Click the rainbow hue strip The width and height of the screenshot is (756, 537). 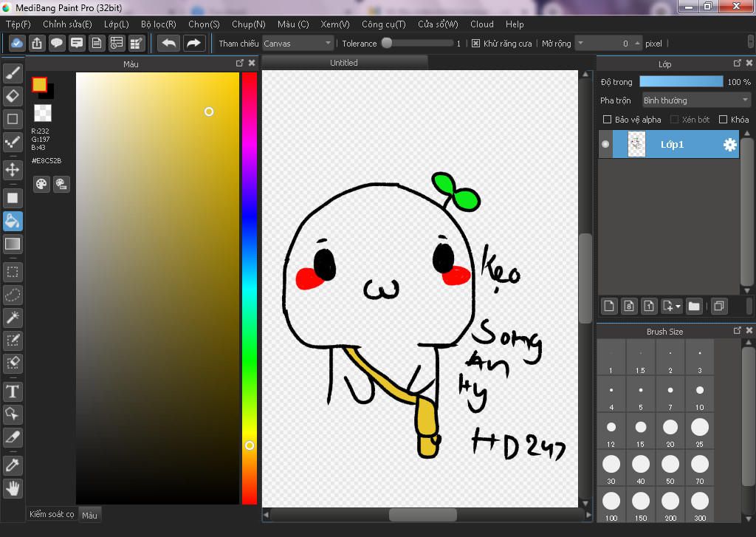[250, 288]
